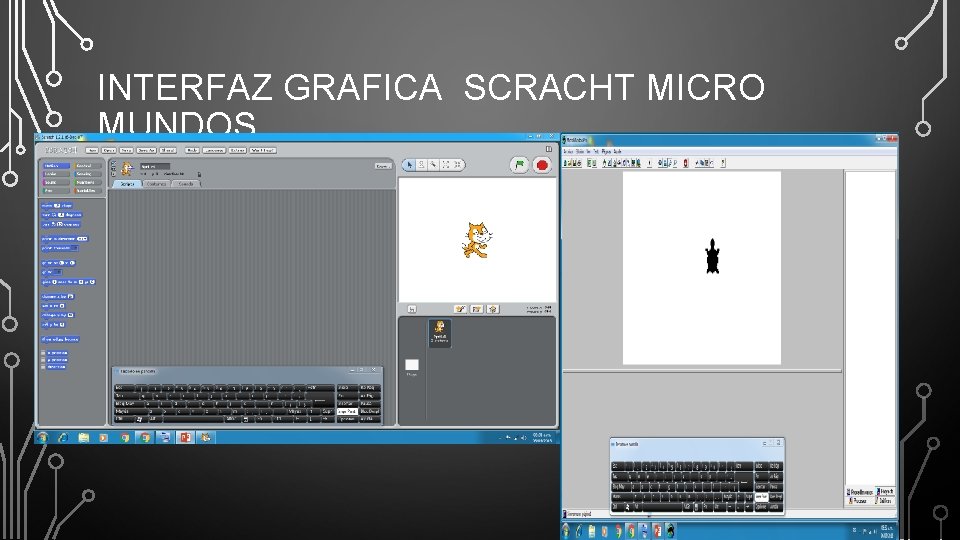The height and width of the screenshot is (540, 960).
Task: Select the Control block category
Action: 87,166
